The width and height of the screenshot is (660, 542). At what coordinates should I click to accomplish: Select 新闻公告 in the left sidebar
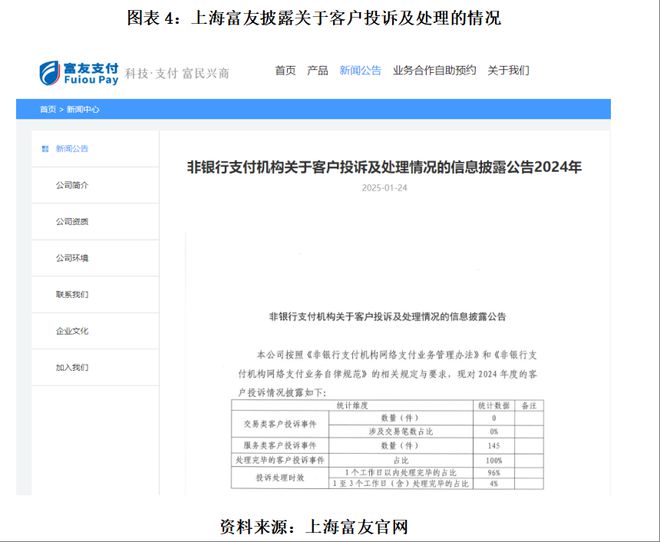coord(72,149)
